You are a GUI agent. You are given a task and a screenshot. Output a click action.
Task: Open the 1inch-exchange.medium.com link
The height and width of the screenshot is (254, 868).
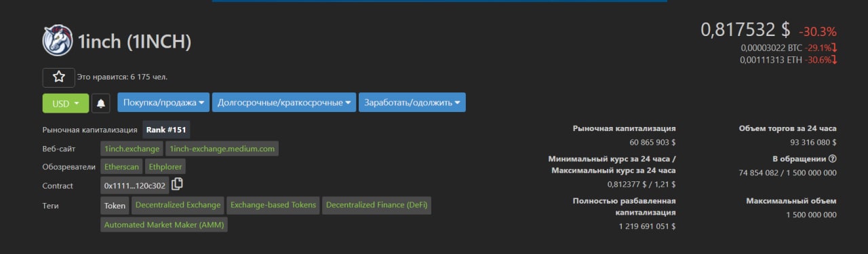pyautogui.click(x=222, y=149)
